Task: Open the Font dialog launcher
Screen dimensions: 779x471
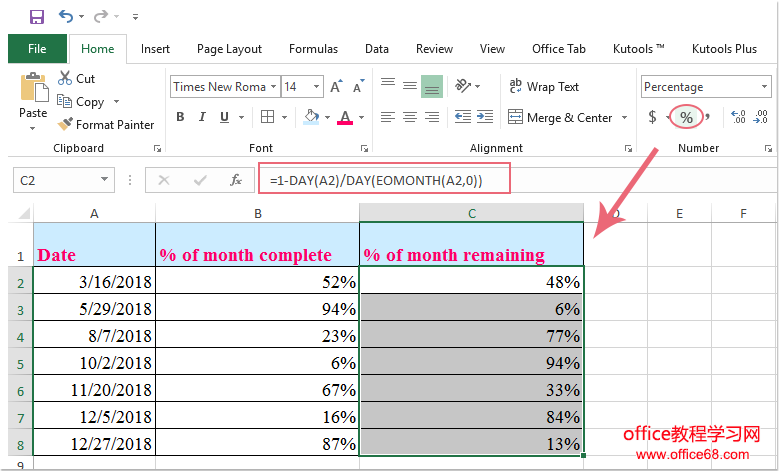Action: [364, 148]
